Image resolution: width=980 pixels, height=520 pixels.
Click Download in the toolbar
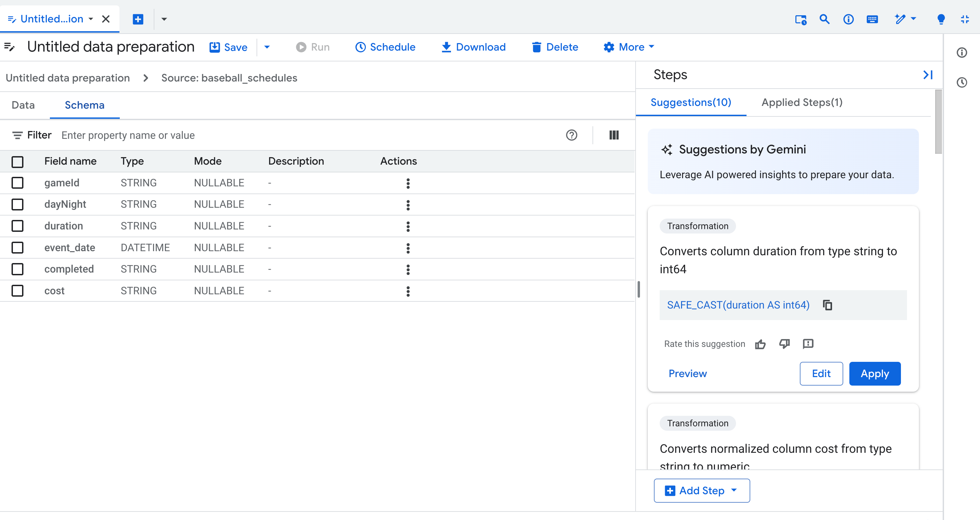[x=473, y=47]
